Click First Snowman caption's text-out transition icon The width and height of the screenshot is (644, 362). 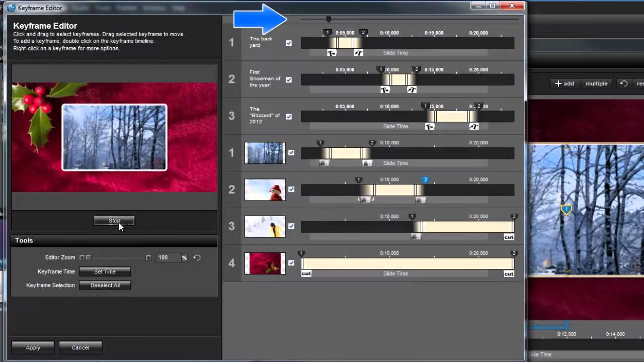tap(412, 89)
